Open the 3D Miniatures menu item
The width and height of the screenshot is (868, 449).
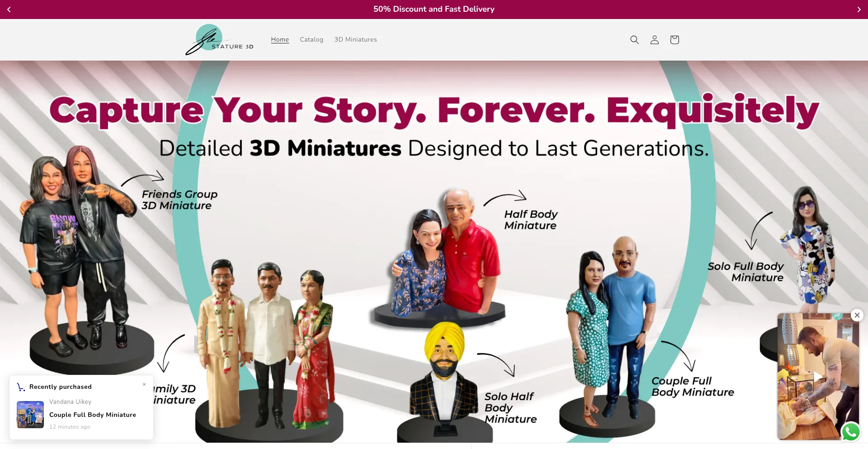(x=356, y=40)
